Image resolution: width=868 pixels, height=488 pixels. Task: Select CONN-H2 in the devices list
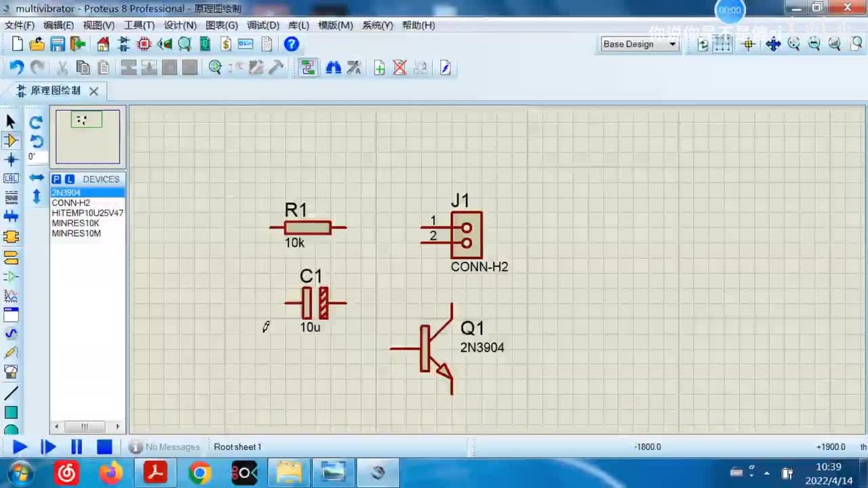click(87, 203)
